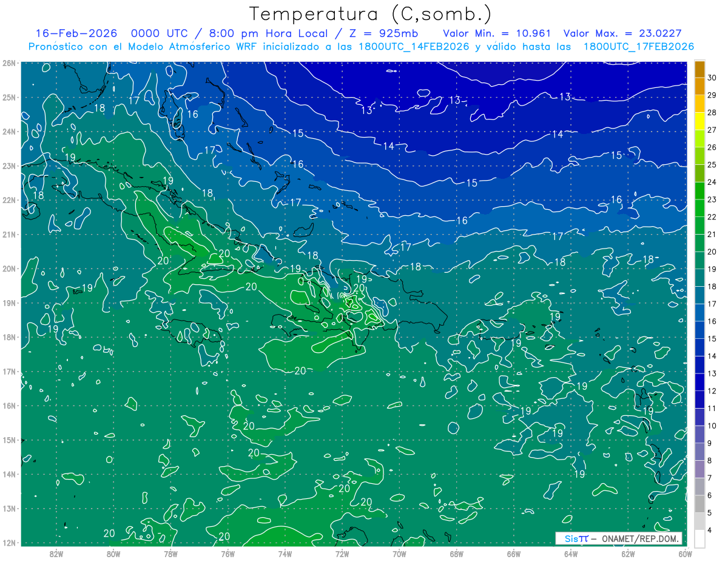Click the "68W" longitude label

tap(456, 554)
